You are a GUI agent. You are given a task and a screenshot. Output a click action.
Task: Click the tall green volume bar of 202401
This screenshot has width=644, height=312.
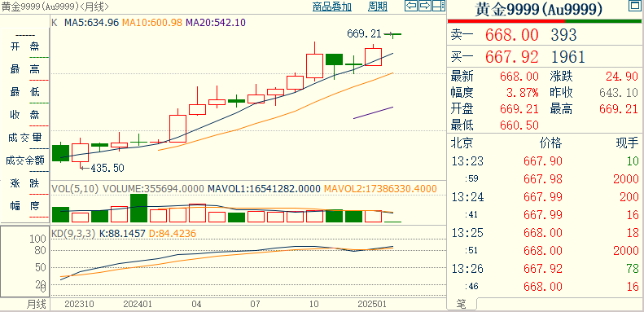[139, 208]
